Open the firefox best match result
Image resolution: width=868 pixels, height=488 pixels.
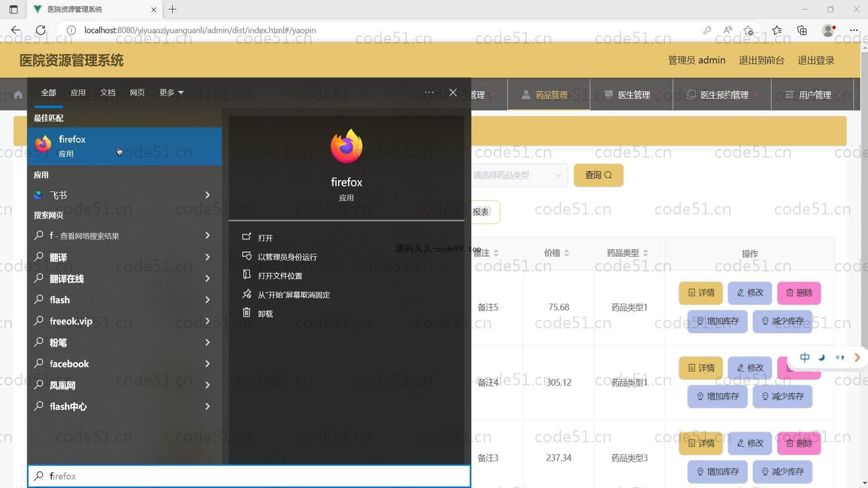(x=124, y=146)
